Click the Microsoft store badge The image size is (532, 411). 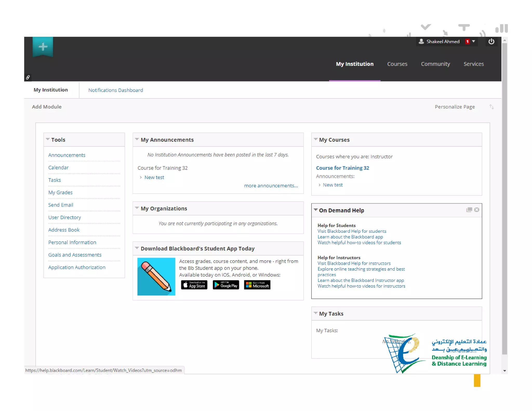point(257,285)
